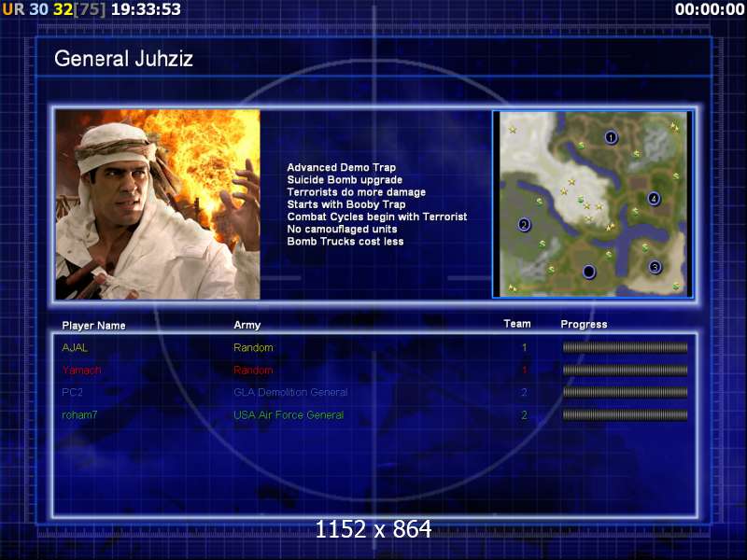
Task: Click Yamach's team number 1
Action: tap(524, 370)
